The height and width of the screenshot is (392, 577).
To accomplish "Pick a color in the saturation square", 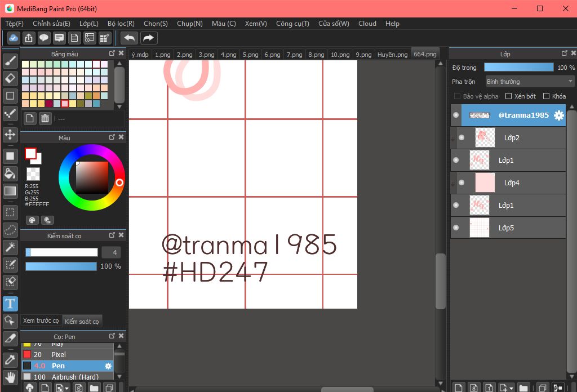I will tap(92, 177).
